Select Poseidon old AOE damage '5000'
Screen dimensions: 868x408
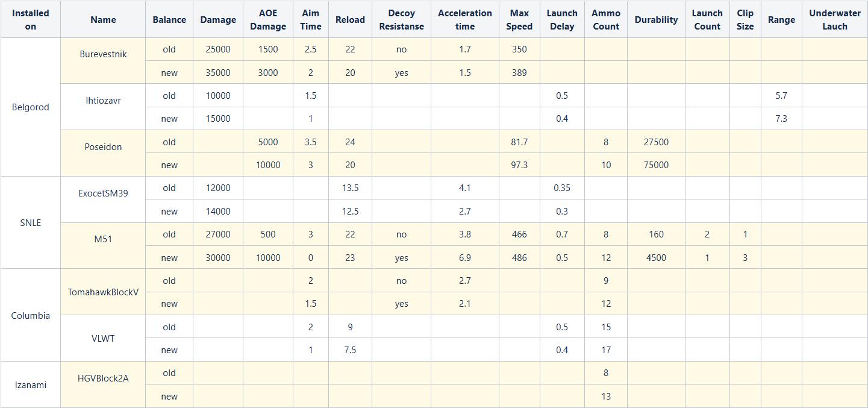268,142
